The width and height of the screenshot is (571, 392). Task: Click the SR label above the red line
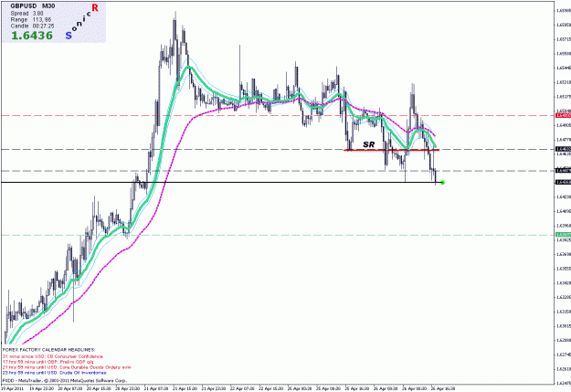(x=368, y=144)
